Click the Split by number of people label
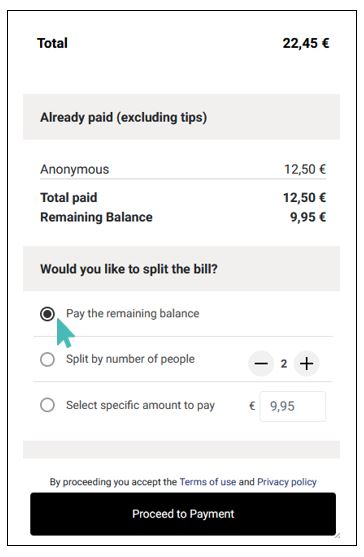This screenshot has width=364, height=557. (x=130, y=359)
